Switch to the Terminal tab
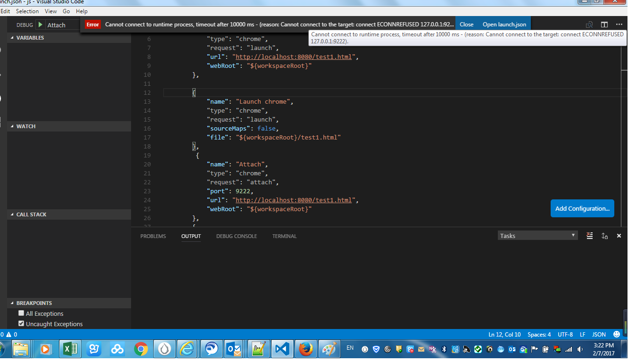Image resolution: width=644 pixels, height=362 pixels. (x=284, y=236)
